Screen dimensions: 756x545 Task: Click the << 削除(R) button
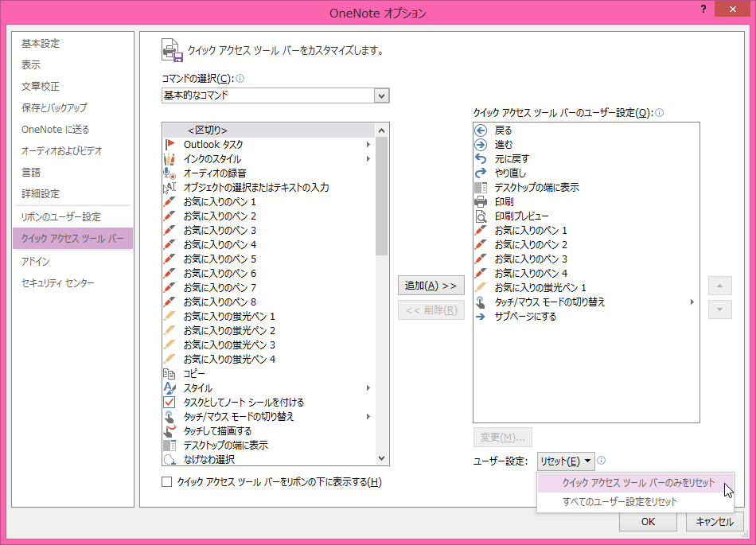coord(431,309)
